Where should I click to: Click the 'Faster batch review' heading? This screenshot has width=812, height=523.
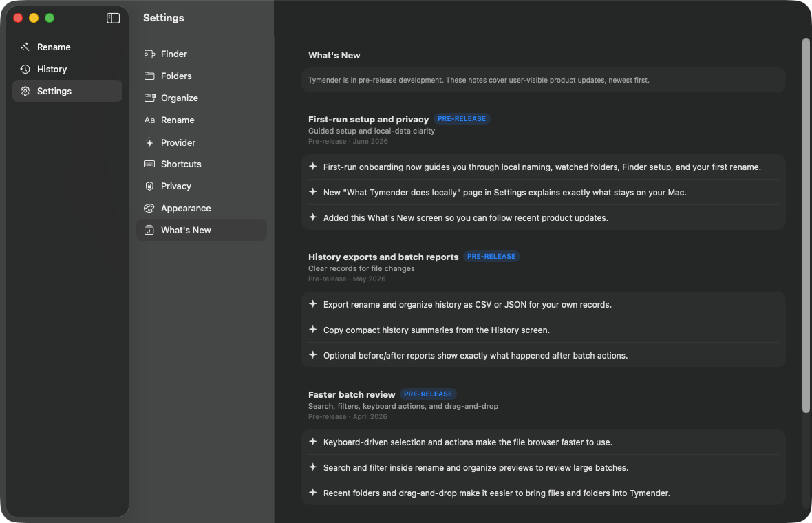coord(352,395)
